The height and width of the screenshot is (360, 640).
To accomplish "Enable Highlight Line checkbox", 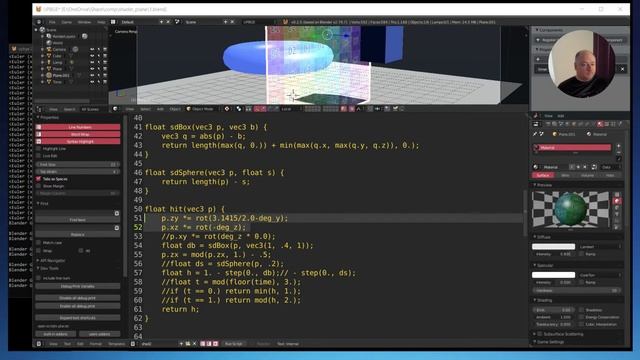I will coord(39,149).
